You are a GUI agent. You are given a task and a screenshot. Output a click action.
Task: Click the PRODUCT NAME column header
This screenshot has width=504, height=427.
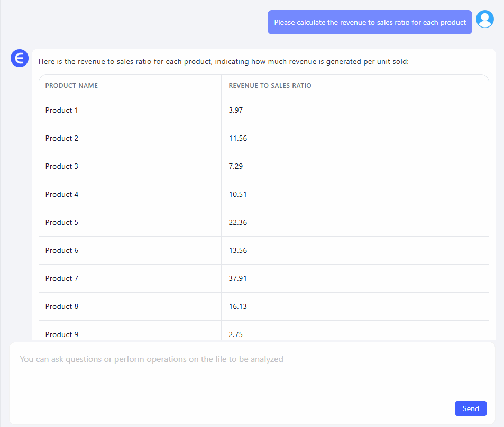pos(71,86)
